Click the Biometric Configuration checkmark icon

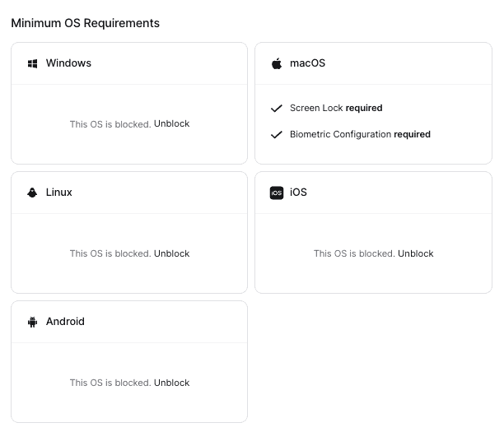pos(276,134)
